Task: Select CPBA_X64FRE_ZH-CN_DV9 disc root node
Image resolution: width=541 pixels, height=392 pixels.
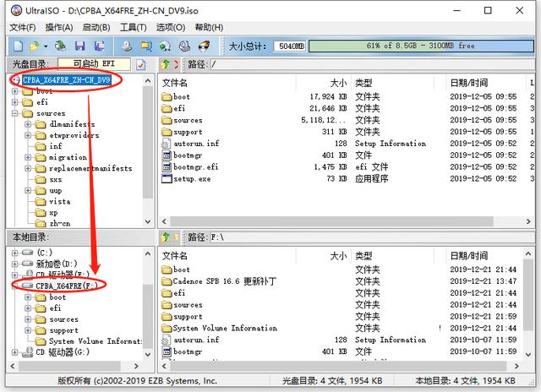Action: tap(66, 80)
